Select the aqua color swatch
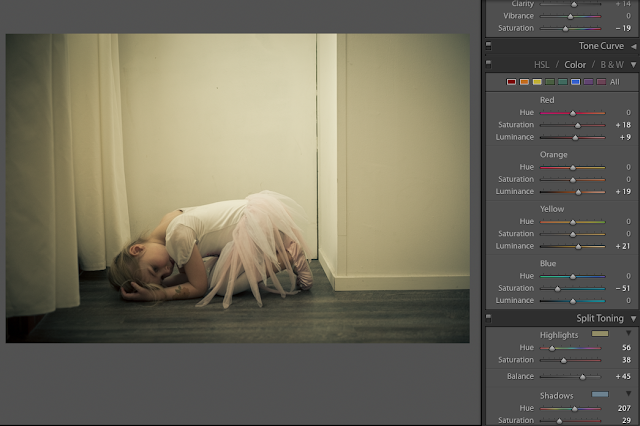Screen dimensions: 640x426 (562, 82)
